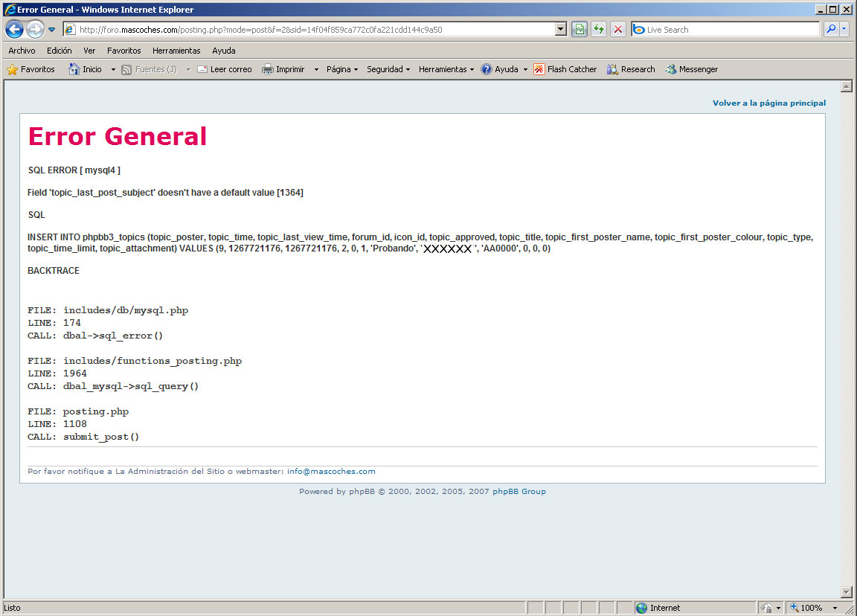Click the Fuentes RSS feed icon
The image size is (857, 616).
(x=126, y=69)
